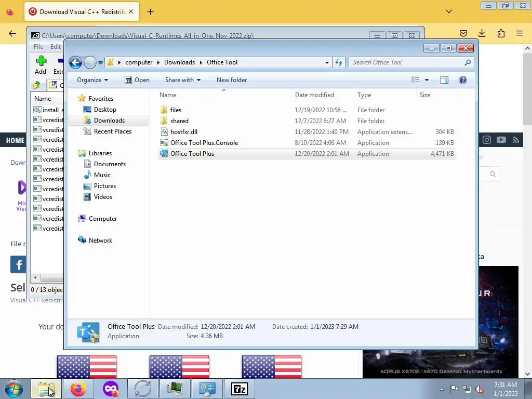Open the File menu in 7-Zip window
This screenshot has height=399, width=532.
38,46
